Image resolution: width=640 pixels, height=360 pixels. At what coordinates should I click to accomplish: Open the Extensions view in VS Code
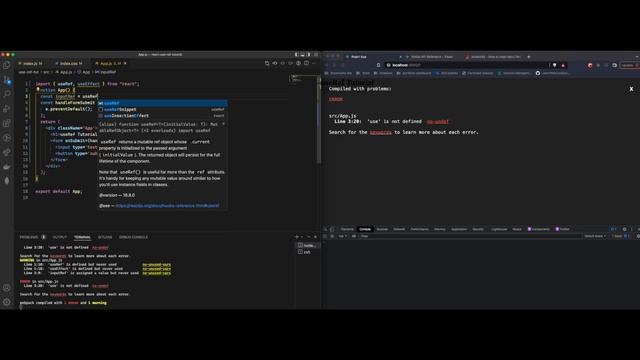click(7, 123)
